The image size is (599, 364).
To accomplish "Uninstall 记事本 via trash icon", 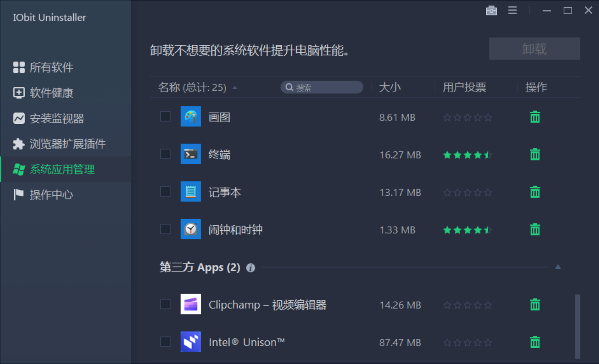I will pos(535,192).
